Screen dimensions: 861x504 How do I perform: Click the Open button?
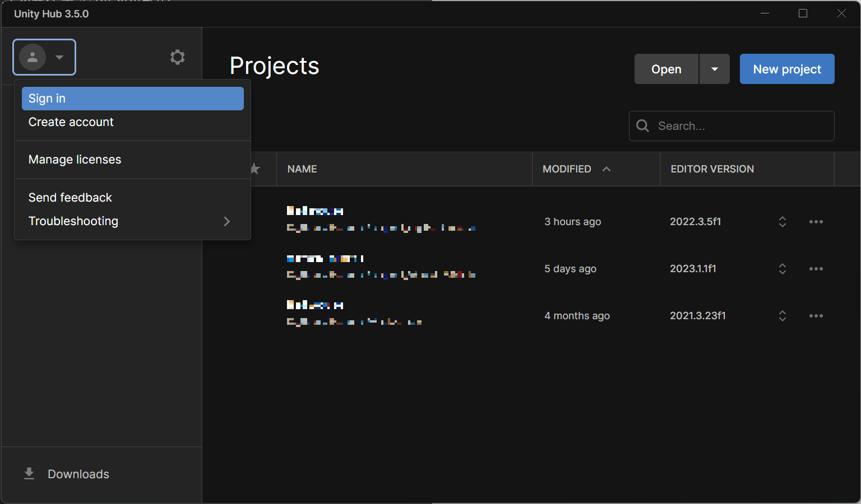[x=666, y=69]
